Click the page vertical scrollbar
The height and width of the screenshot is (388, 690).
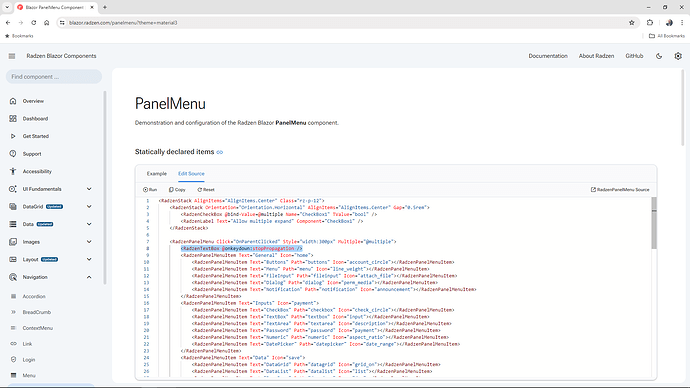tap(683, 108)
